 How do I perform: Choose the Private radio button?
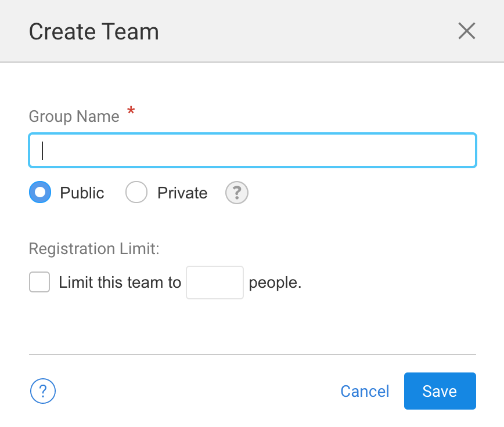point(136,193)
